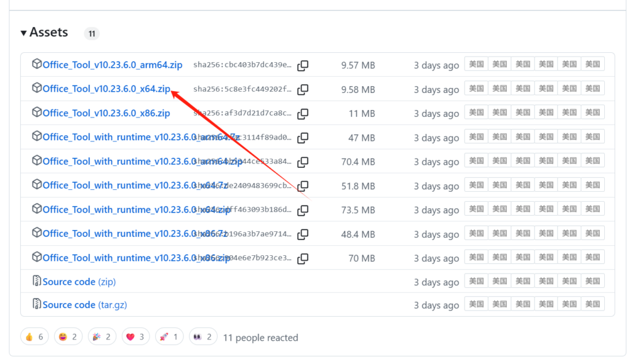Click archive icon beside Source code (zip)
This screenshot has height=364, width=630.
tap(36, 281)
